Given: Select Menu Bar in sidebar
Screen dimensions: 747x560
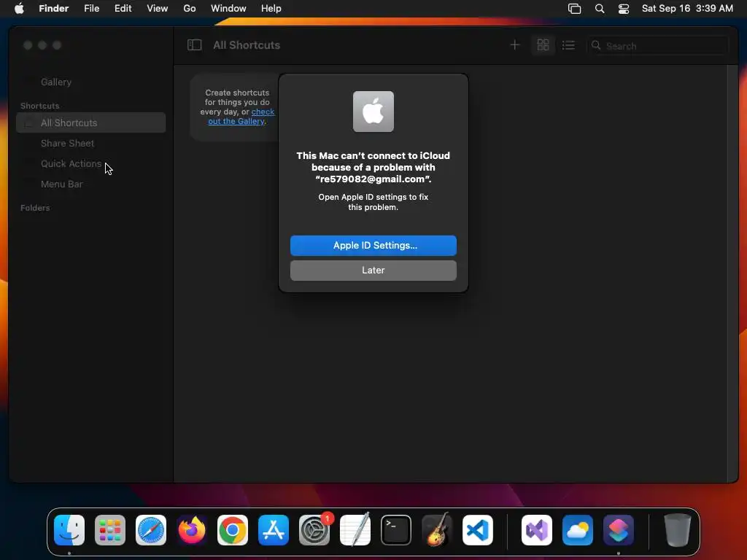Looking at the screenshot, I should pyautogui.click(x=61, y=184).
